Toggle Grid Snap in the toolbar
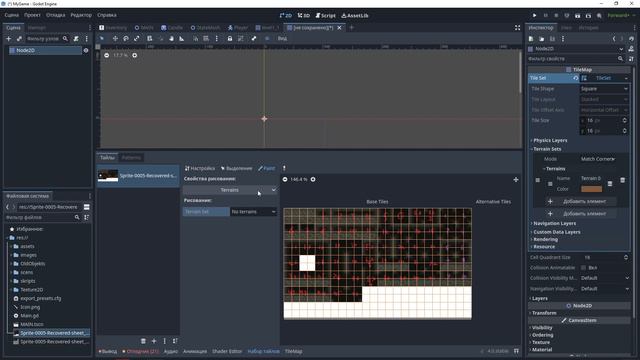This screenshot has width=640, height=360. click(206, 38)
